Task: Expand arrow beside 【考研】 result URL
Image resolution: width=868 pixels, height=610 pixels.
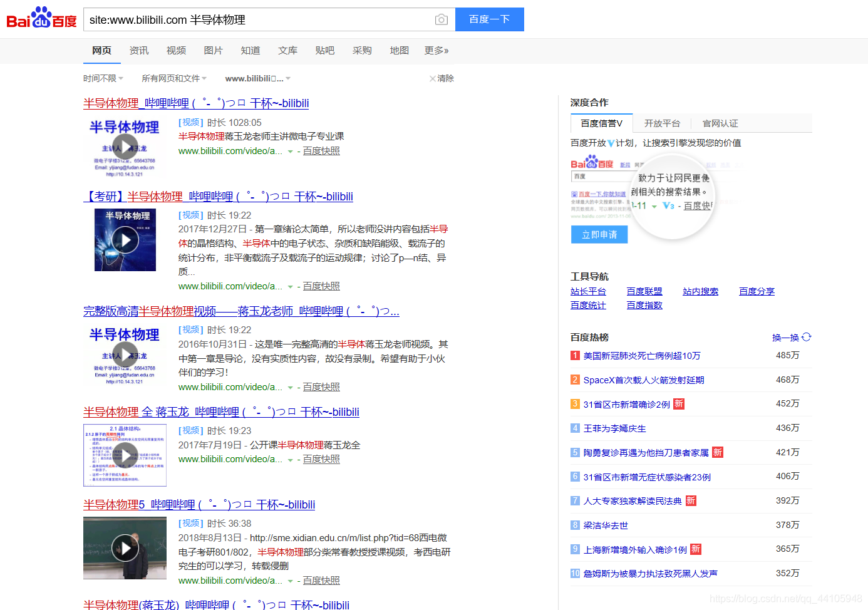Action: coord(290,287)
